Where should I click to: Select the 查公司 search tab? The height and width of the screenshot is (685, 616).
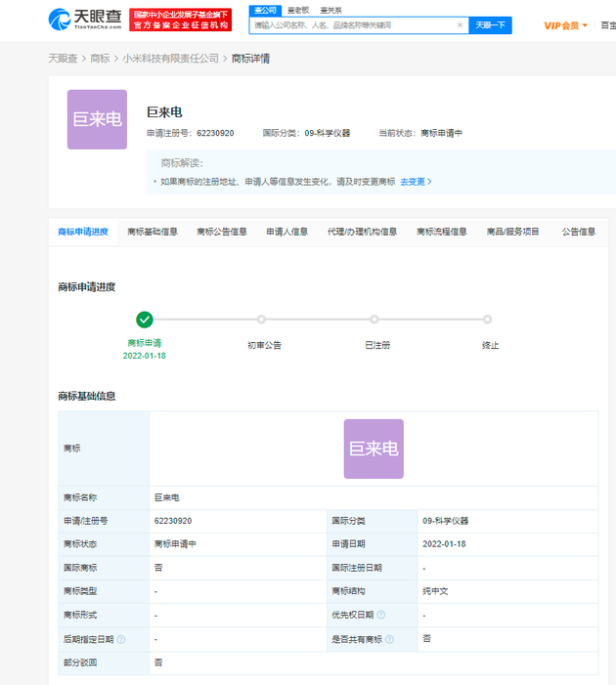click(265, 10)
